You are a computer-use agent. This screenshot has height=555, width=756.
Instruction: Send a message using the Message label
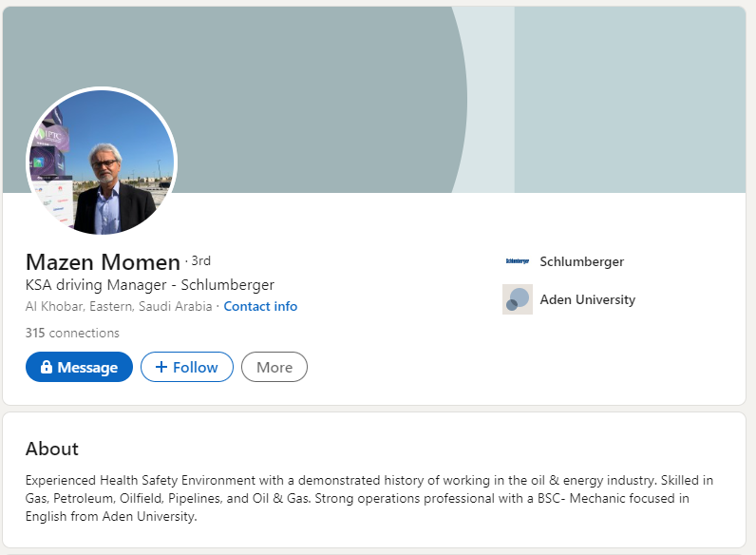tap(87, 367)
